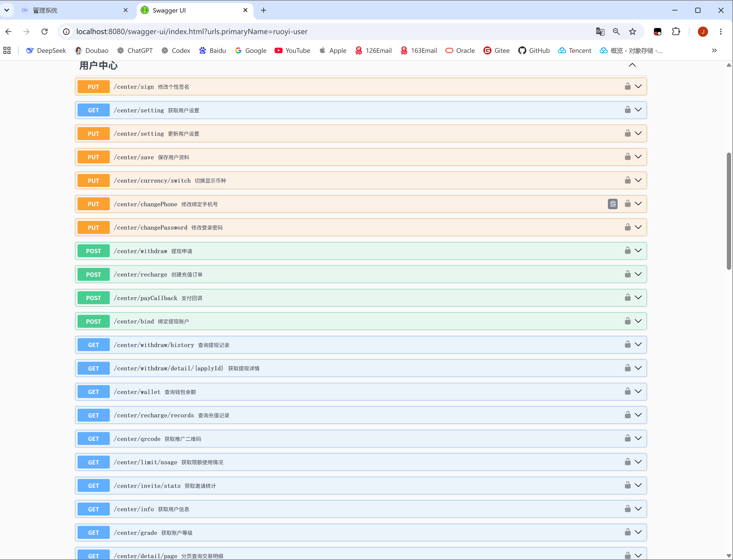Open the DeepSeek bookmark
733x560 pixels.
[x=46, y=51]
